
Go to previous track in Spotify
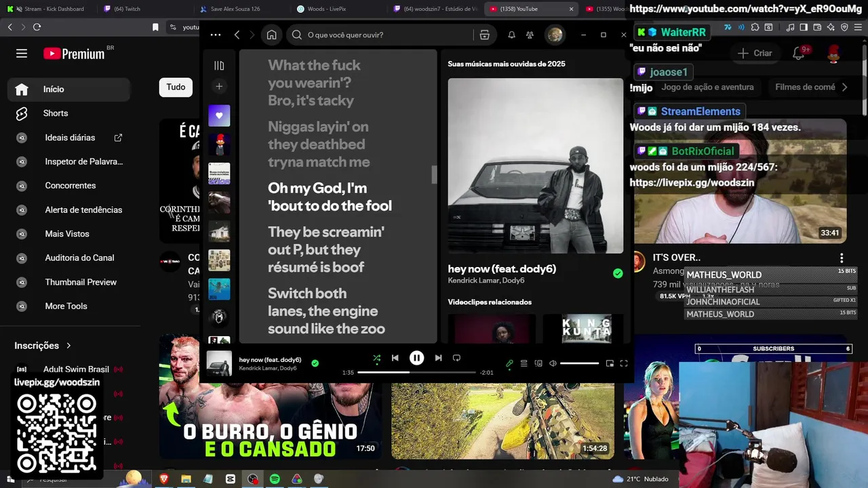(395, 358)
